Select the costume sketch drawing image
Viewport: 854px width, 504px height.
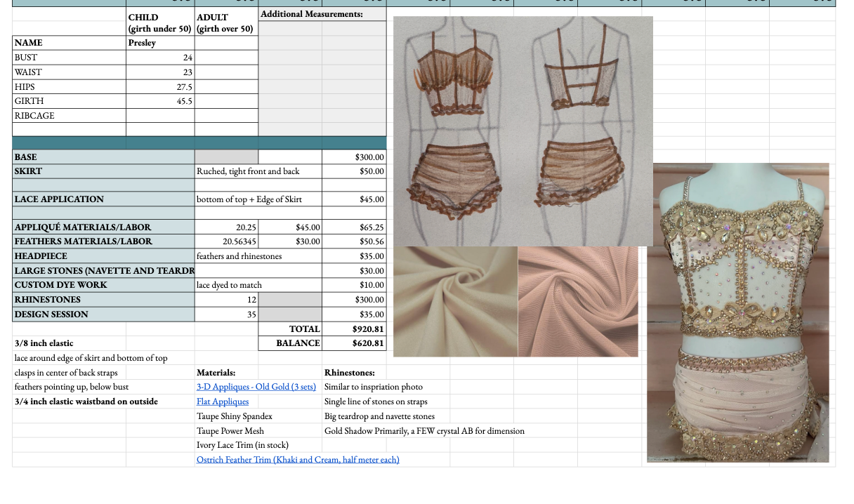[x=523, y=131]
